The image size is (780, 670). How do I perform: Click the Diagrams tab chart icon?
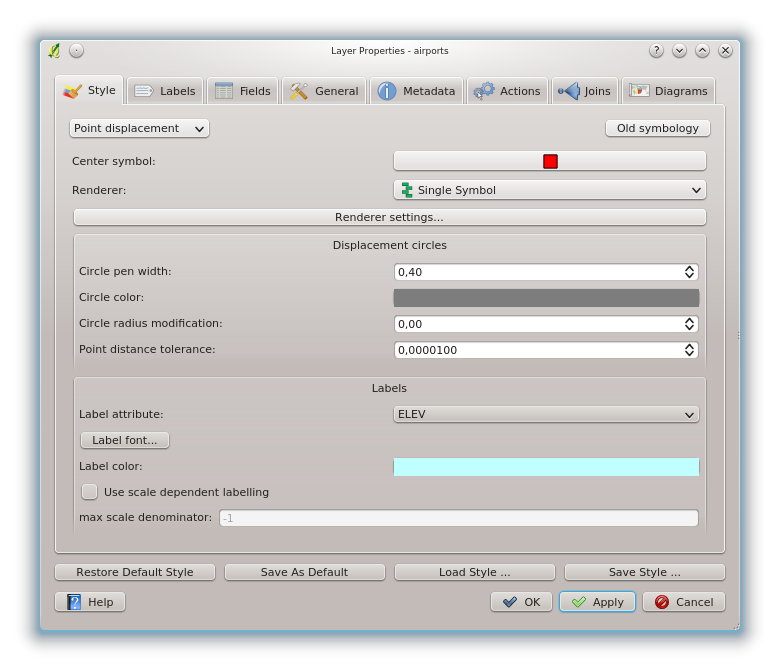[639, 91]
